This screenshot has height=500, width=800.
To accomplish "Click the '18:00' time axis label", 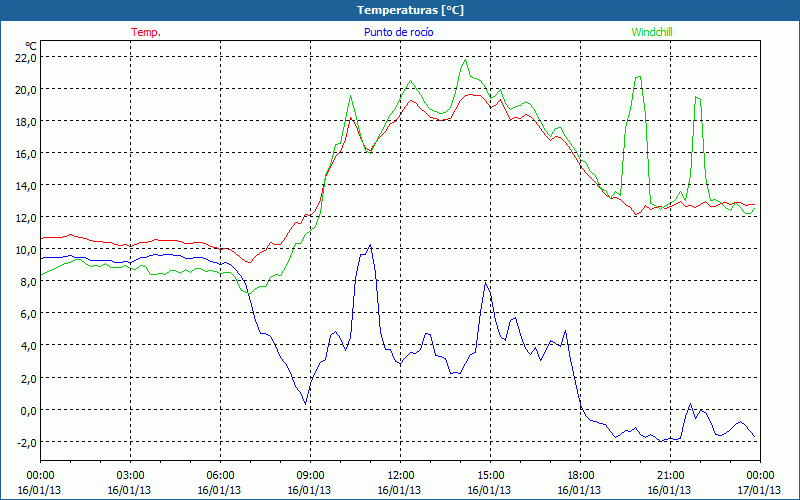I will click(x=581, y=475).
